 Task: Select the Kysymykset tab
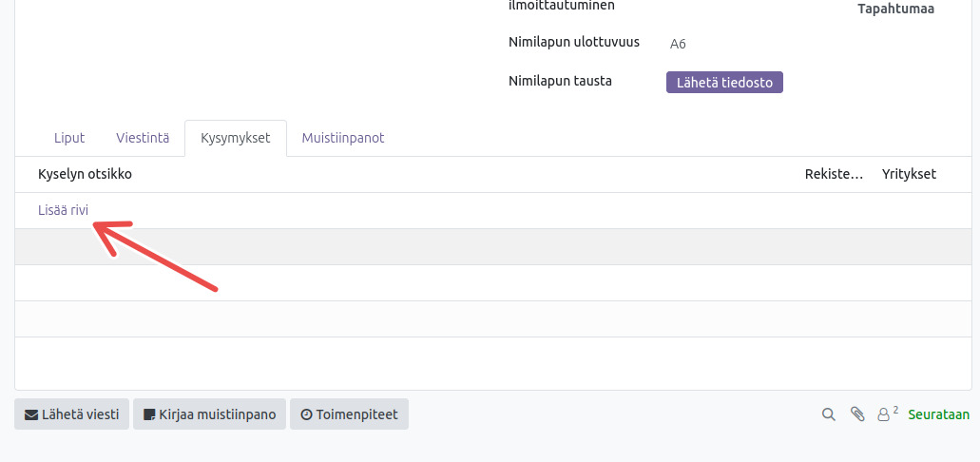pos(236,138)
